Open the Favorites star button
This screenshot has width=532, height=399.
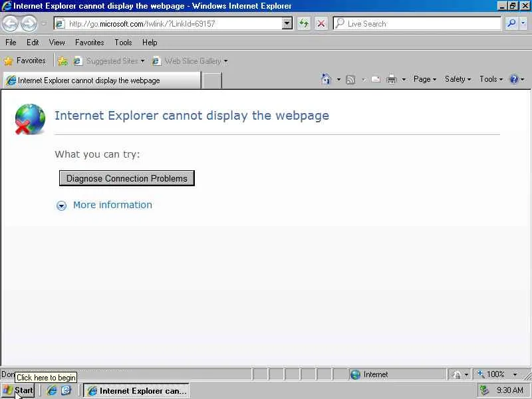[x=25, y=61]
